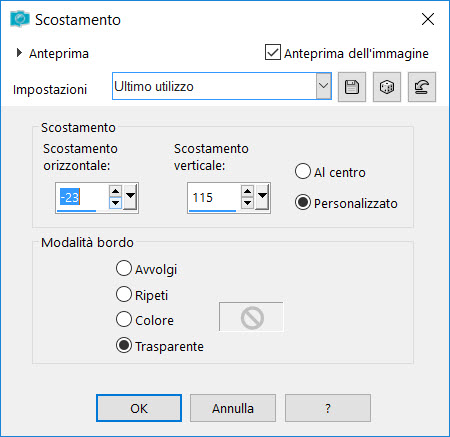Click the reset to default arrow icon

(x=422, y=87)
